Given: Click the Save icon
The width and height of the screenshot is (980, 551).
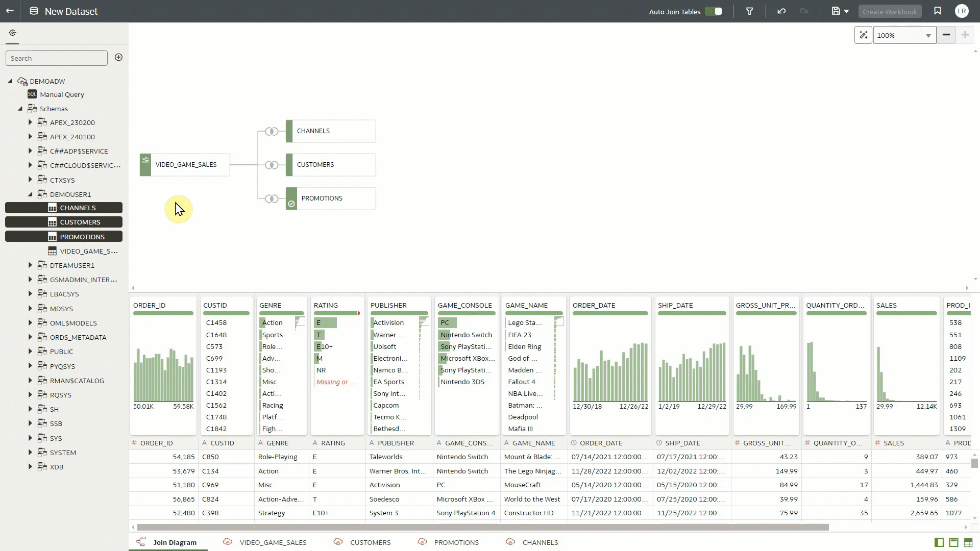Looking at the screenshot, I should tap(837, 11).
